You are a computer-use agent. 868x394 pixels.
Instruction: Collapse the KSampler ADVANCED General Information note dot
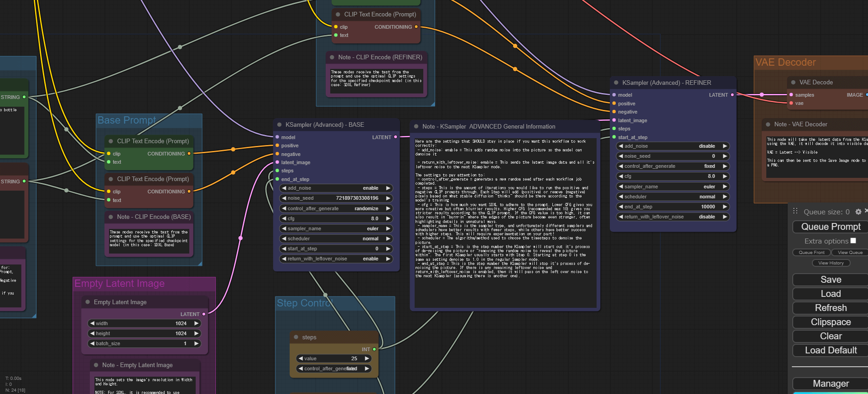click(416, 126)
